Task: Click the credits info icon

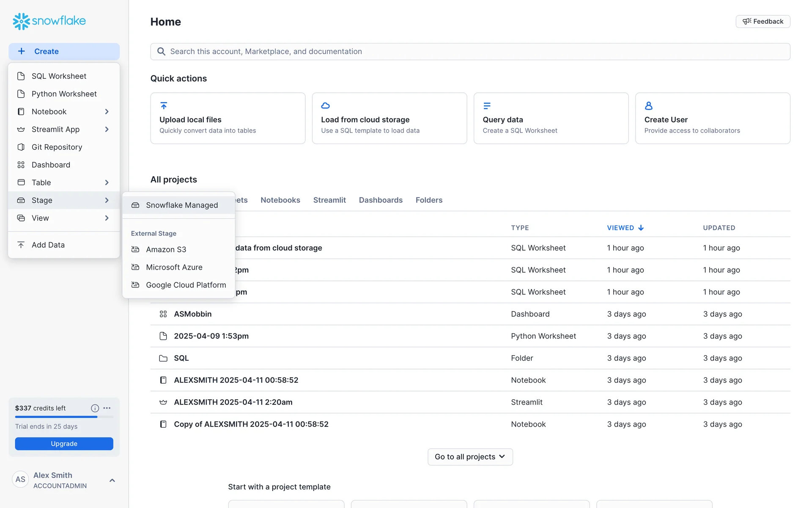Action: pos(95,408)
